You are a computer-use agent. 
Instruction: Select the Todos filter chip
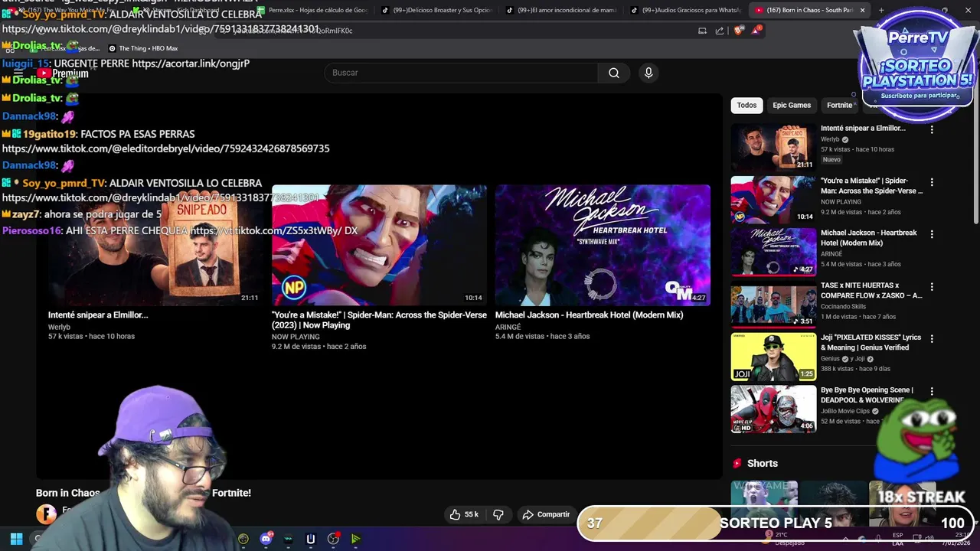point(746,105)
